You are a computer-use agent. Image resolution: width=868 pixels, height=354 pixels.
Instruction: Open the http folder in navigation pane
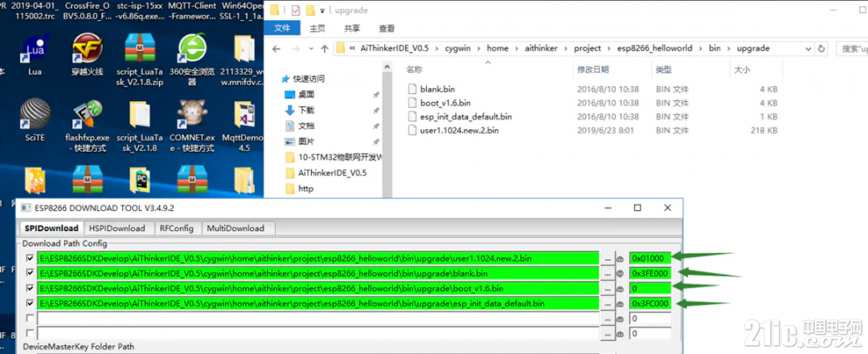[x=305, y=189]
